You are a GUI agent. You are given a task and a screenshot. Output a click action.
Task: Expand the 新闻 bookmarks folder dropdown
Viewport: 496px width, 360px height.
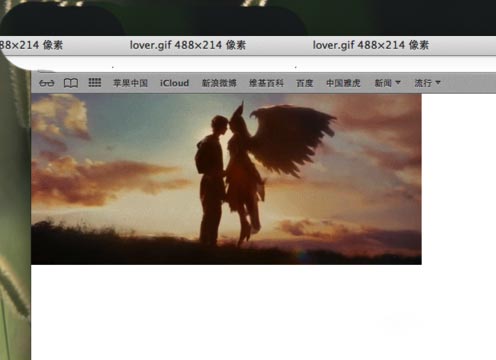387,83
